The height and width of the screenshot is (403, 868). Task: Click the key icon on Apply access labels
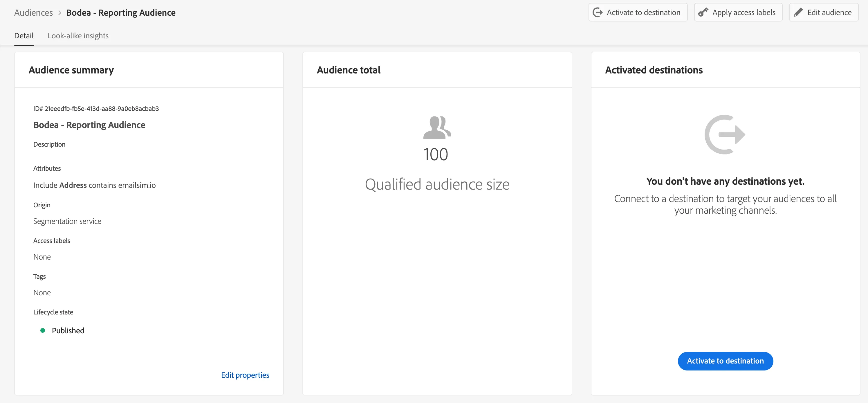click(x=703, y=12)
